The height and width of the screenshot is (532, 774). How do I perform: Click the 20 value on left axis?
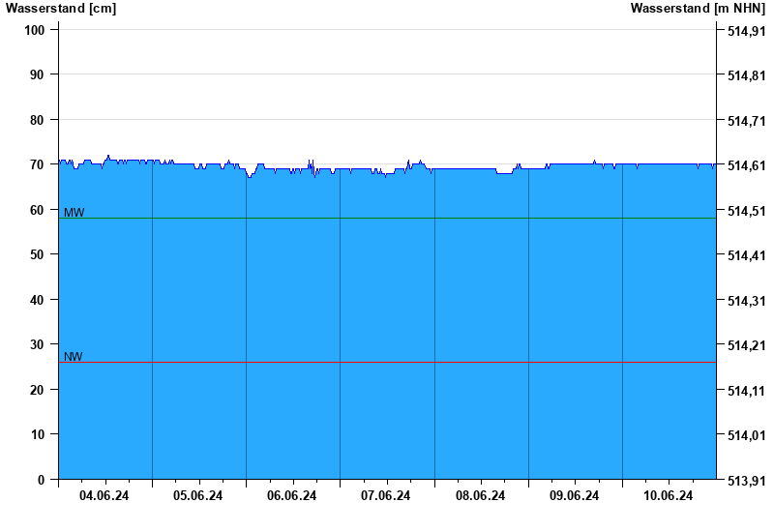click(37, 390)
